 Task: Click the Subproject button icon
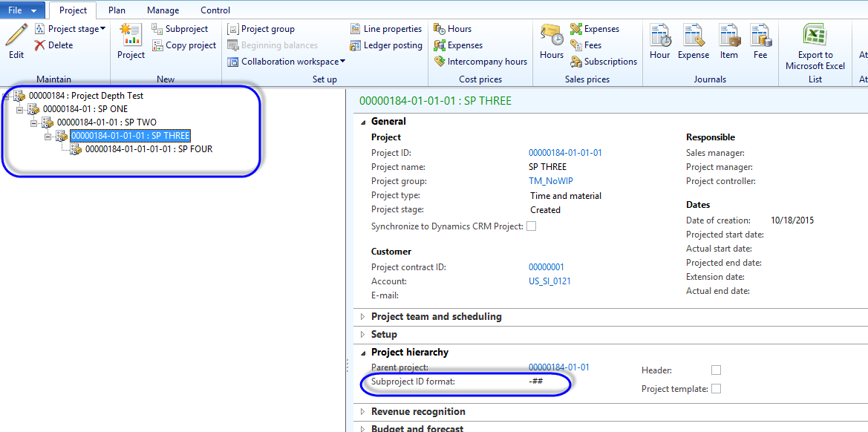[157, 29]
